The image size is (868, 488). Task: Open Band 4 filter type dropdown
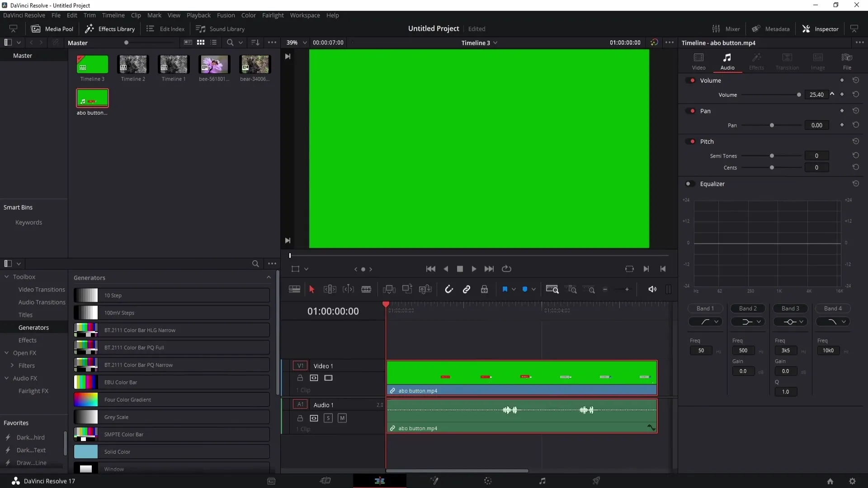pos(833,322)
